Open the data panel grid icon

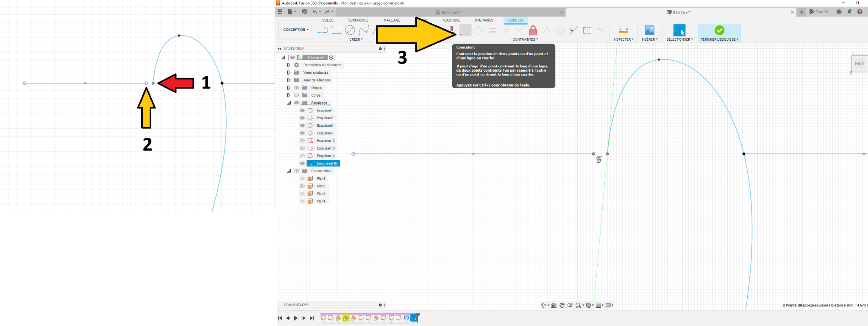point(280,12)
